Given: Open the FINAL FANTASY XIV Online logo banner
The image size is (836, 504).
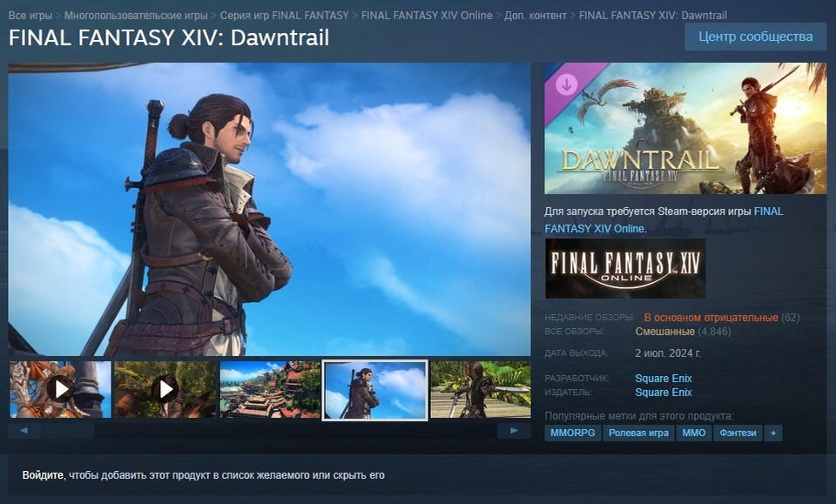Looking at the screenshot, I should pyautogui.click(x=625, y=268).
